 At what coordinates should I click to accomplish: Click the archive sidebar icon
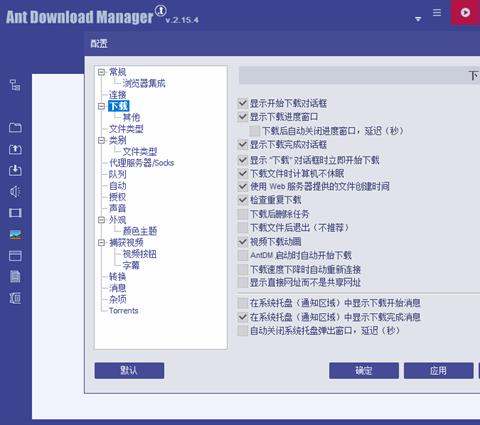[x=15, y=298]
